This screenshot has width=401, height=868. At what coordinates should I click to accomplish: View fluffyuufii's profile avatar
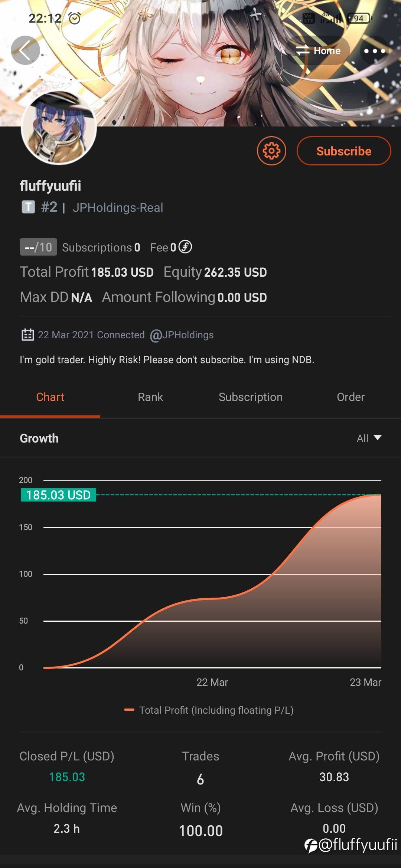click(x=59, y=128)
